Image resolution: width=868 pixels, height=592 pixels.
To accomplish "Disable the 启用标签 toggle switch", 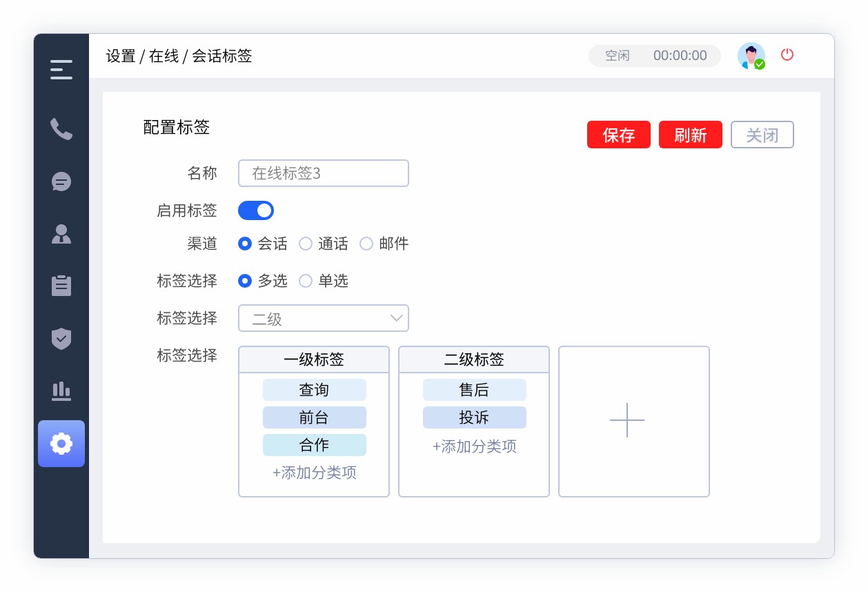I will [256, 210].
